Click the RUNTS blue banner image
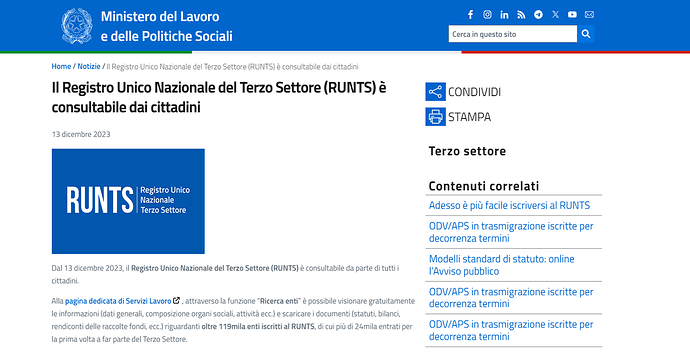 [128, 201]
